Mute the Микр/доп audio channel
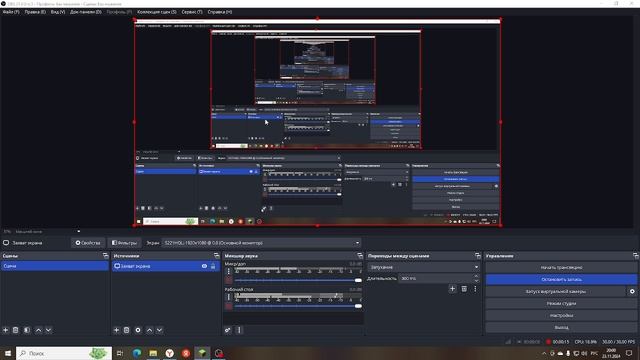 229,280
